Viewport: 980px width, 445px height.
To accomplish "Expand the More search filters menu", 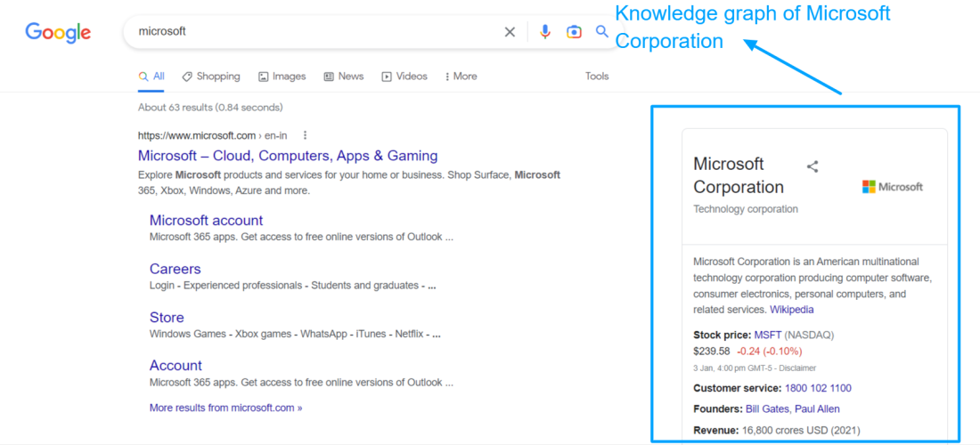I will pos(461,77).
